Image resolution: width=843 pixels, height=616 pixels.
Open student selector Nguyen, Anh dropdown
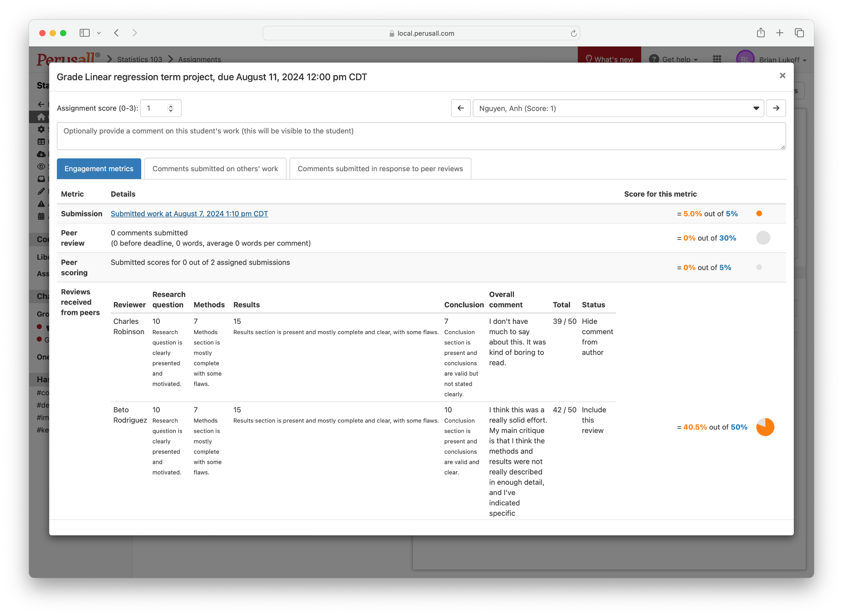tap(618, 108)
